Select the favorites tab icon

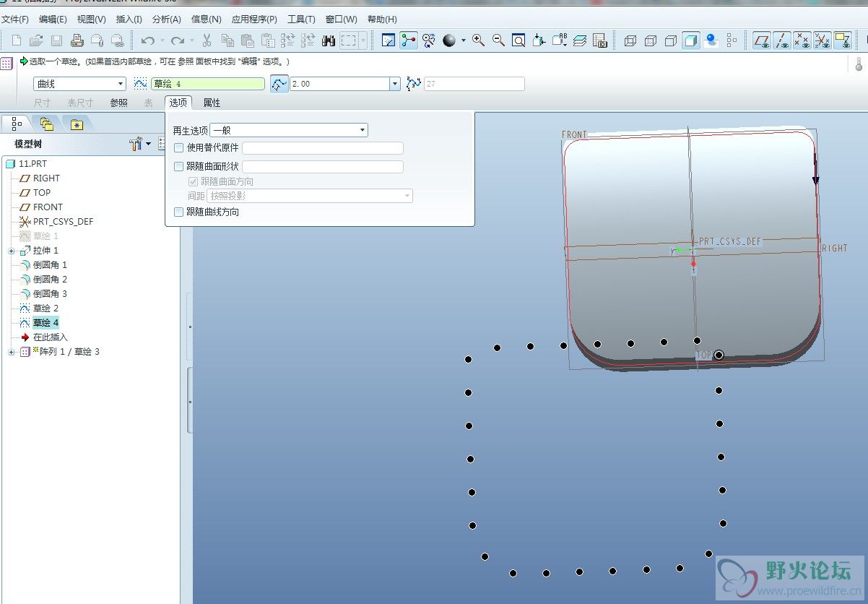tap(77, 124)
